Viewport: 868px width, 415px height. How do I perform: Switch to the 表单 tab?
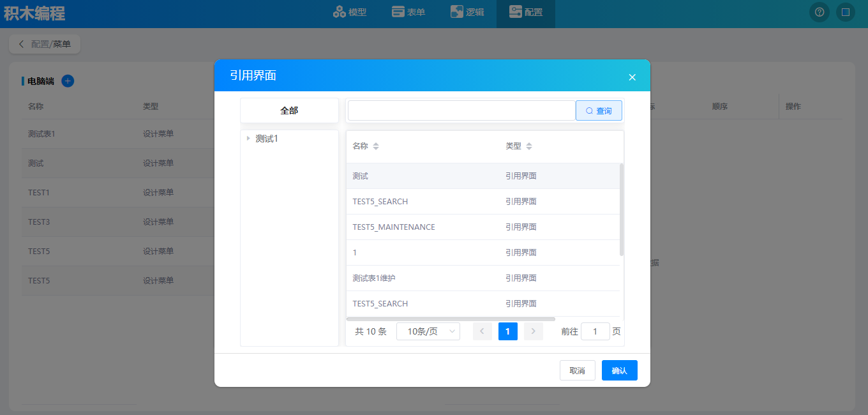408,12
